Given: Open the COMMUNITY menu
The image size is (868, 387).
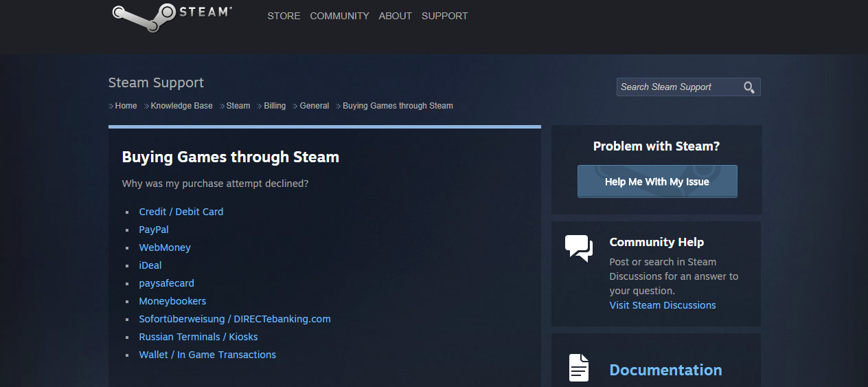Looking at the screenshot, I should click(x=339, y=16).
